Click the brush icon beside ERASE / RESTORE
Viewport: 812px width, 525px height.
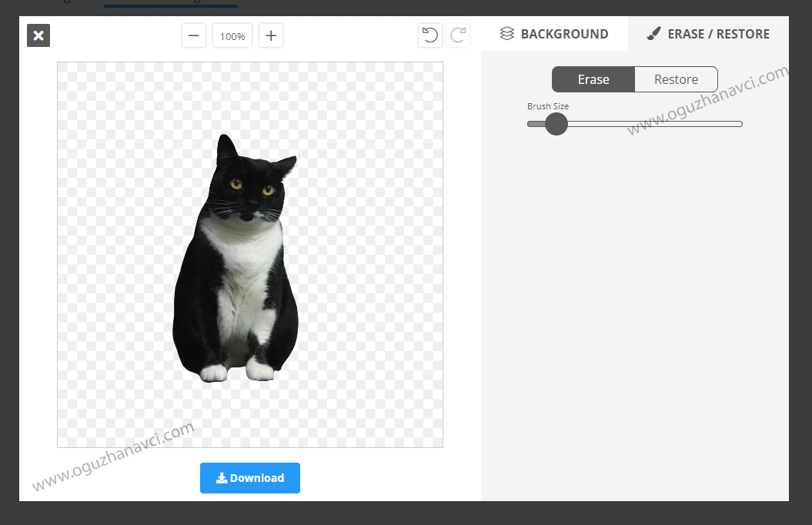click(653, 34)
